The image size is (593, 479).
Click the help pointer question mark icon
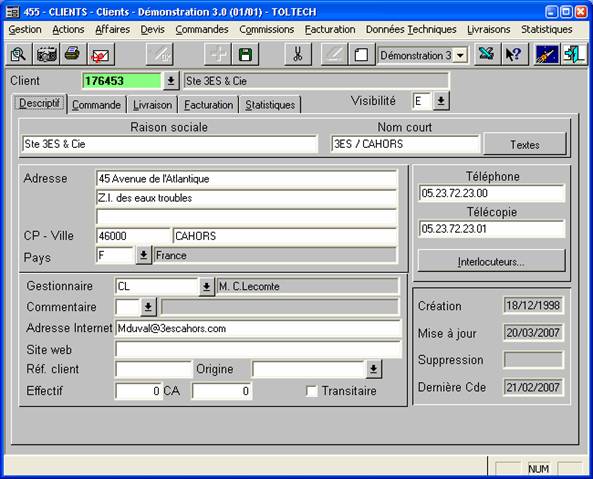coord(514,55)
